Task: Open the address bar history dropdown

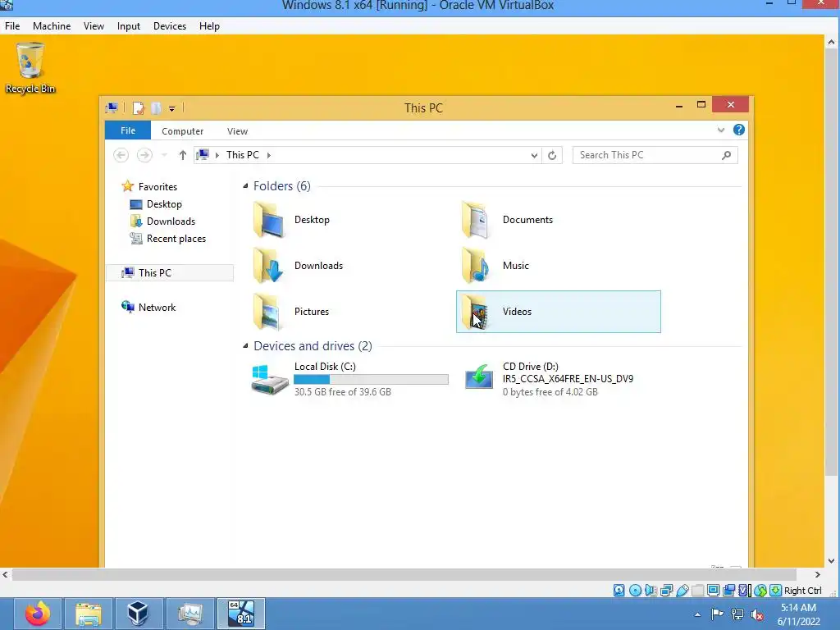Action: 534,155
